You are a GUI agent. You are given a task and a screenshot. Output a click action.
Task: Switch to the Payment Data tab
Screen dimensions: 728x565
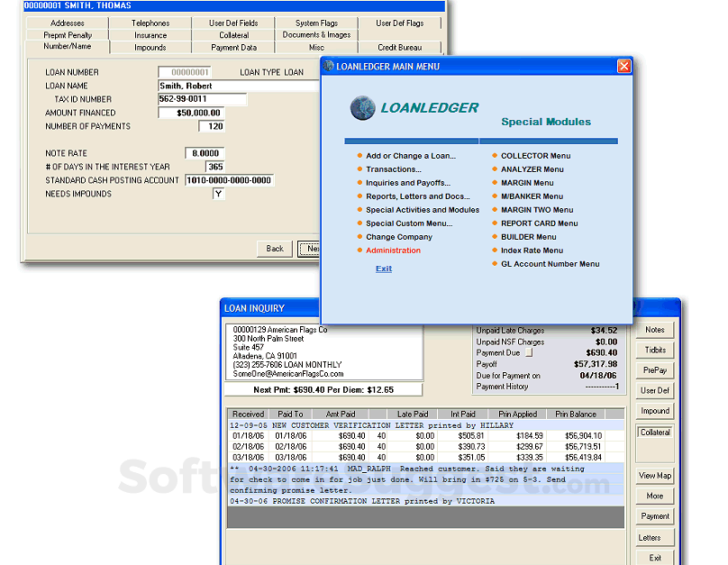(x=233, y=47)
